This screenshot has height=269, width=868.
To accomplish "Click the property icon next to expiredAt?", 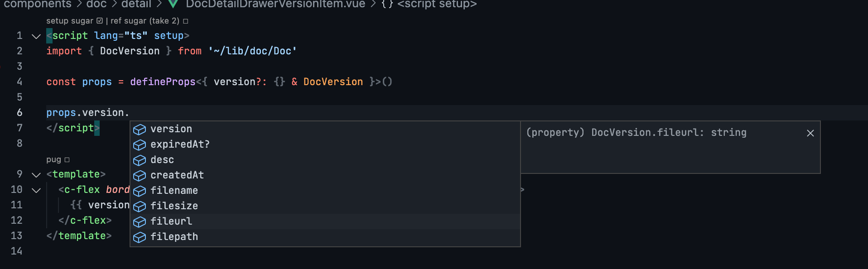I will click(x=139, y=145).
